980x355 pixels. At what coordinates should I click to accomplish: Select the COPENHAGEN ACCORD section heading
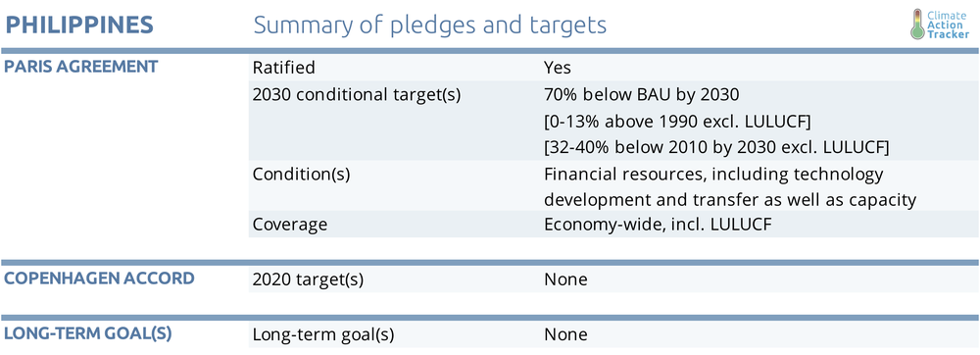click(x=99, y=279)
